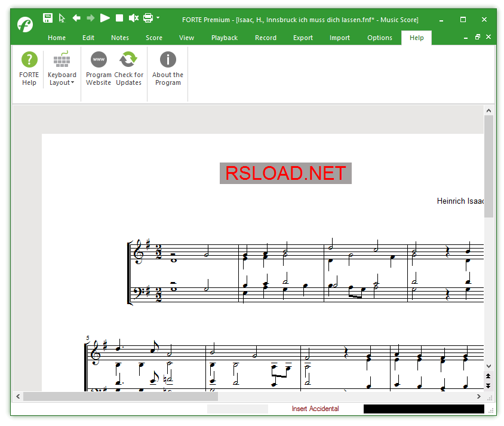The width and height of the screenshot is (504, 426).
Task: Expand the quick access toolbar dropdown arrow
Action: click(158, 18)
